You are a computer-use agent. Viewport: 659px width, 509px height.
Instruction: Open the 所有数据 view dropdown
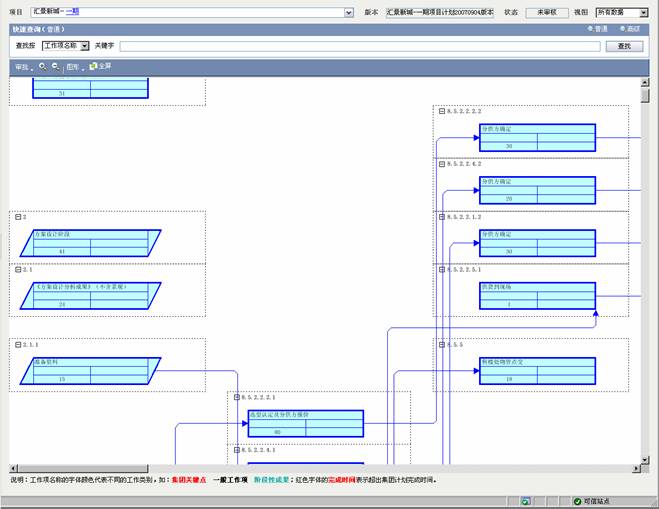pyautogui.click(x=643, y=13)
